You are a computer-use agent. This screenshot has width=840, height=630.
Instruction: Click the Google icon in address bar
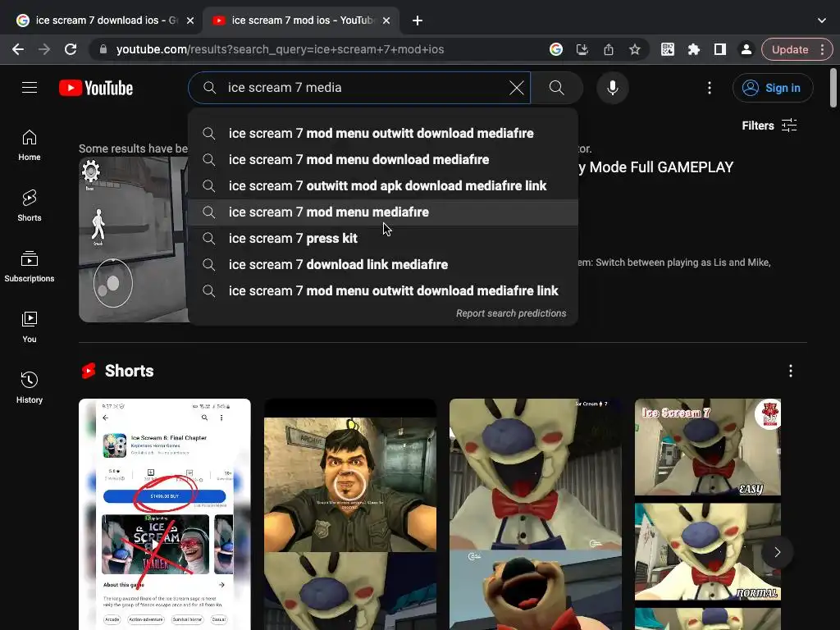[556, 49]
